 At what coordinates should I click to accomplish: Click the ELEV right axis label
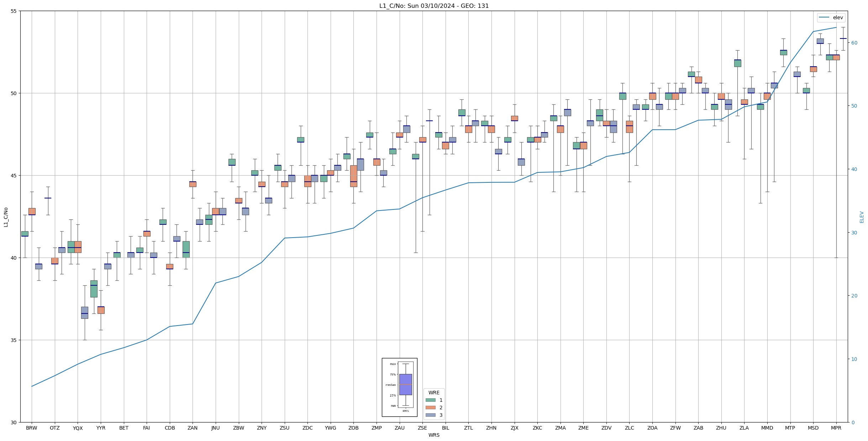[862, 217]
